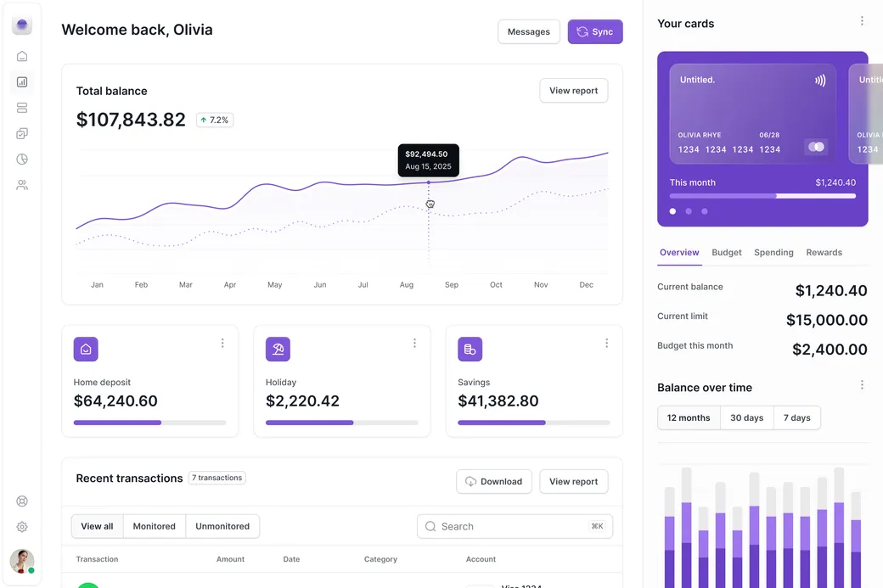Click the Search transactions field

coord(515,526)
